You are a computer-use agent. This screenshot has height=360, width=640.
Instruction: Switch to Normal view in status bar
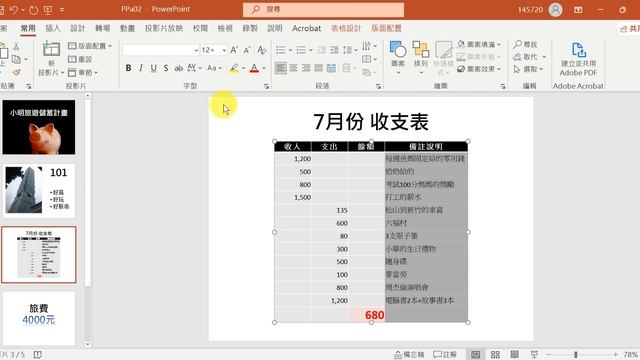pyautogui.click(x=476, y=354)
